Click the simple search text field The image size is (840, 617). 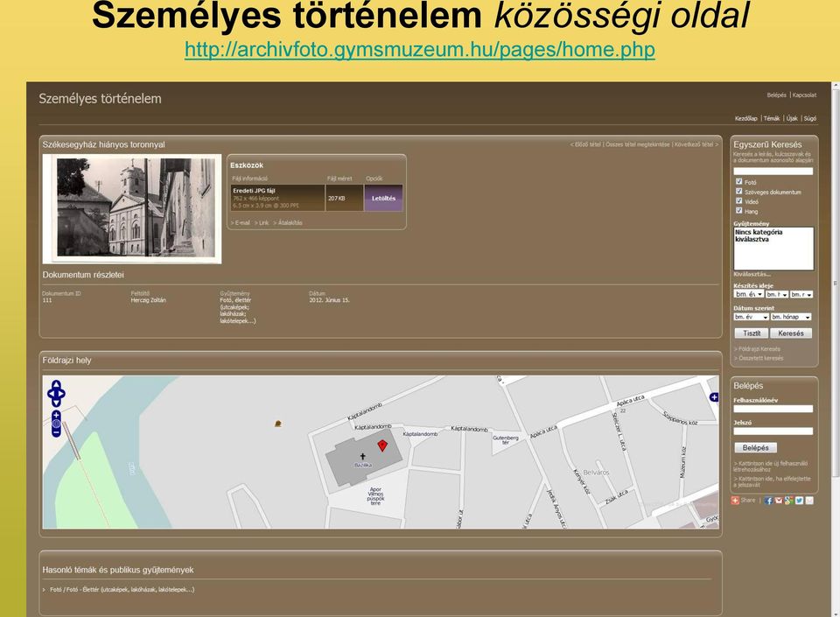click(x=773, y=172)
